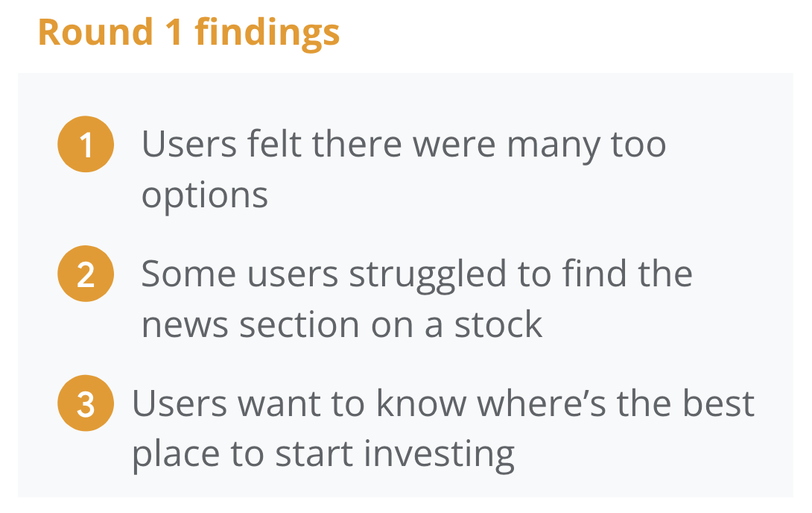Image resolution: width=812 pixels, height=513 pixels.
Task: Select the word "investing" in finding three
Action: pyautogui.click(x=439, y=455)
